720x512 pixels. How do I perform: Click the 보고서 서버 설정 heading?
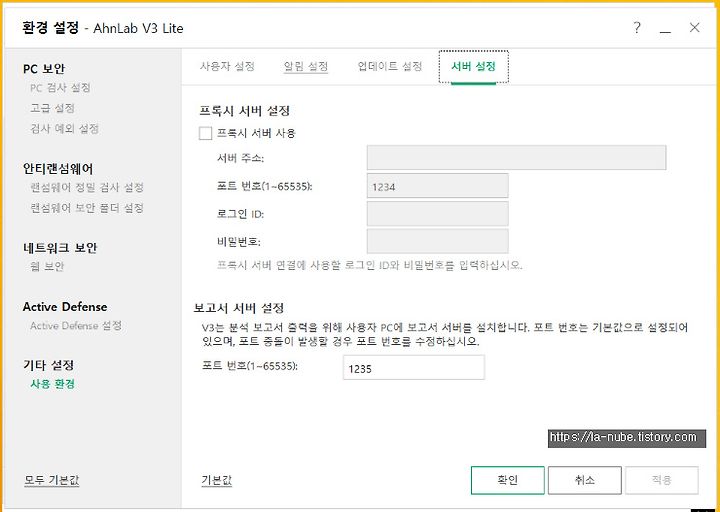click(239, 308)
